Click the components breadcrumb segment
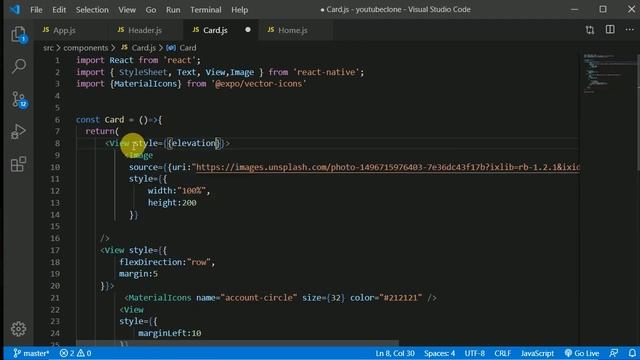 (86, 48)
